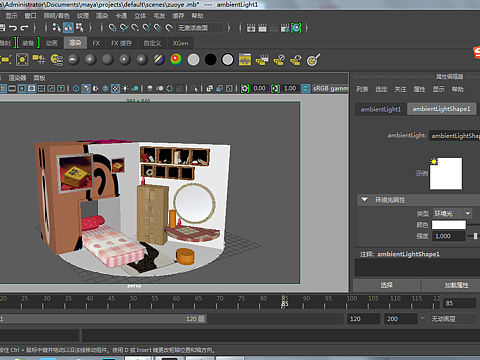The image size is (480, 360).
Task: Create phong material sphere shelf icon
Action: click(125, 60)
